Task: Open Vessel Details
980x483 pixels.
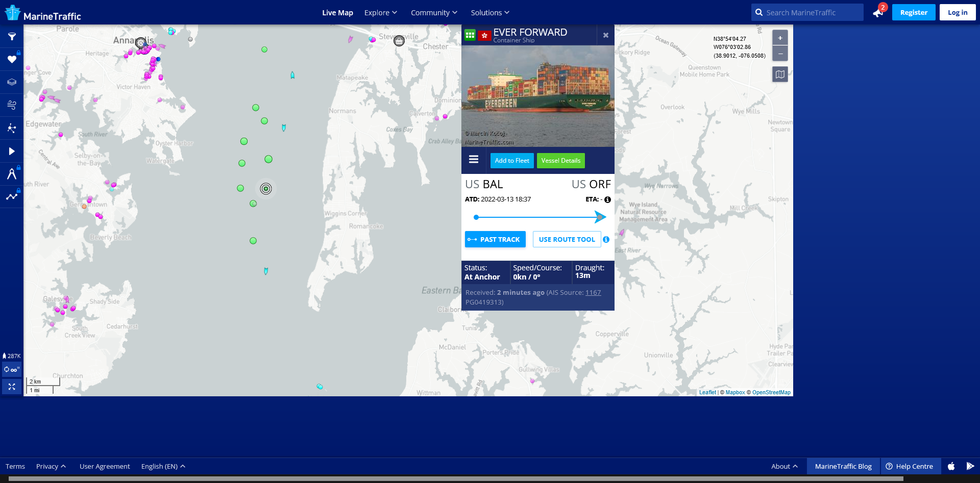Action: 560,161
